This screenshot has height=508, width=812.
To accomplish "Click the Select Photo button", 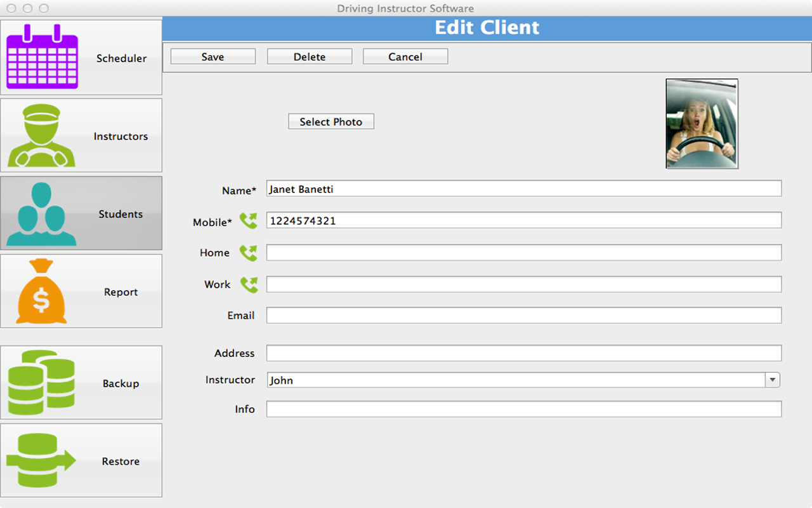I will [x=331, y=121].
